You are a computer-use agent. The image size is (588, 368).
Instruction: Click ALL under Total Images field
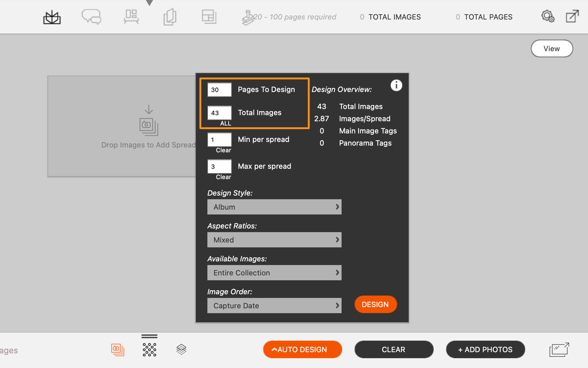point(226,123)
